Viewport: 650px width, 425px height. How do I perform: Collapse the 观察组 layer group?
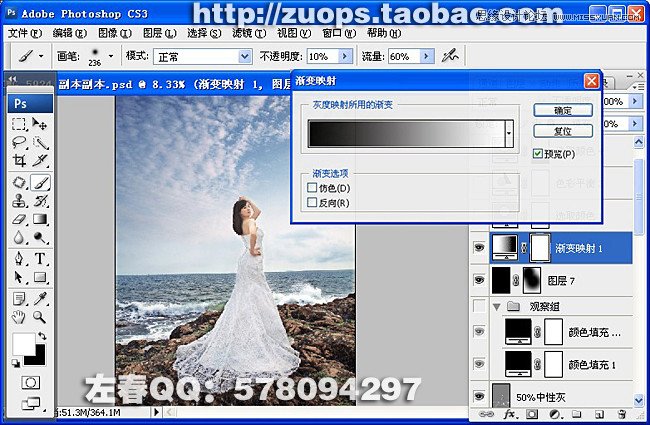coord(496,307)
